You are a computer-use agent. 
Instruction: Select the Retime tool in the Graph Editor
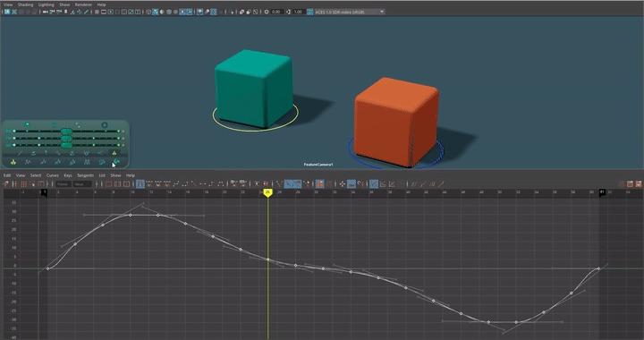click(42, 184)
